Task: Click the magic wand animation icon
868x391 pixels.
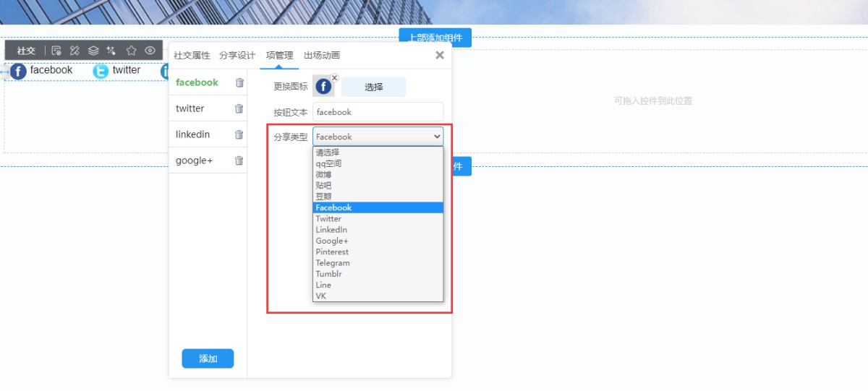Action: coord(111,51)
